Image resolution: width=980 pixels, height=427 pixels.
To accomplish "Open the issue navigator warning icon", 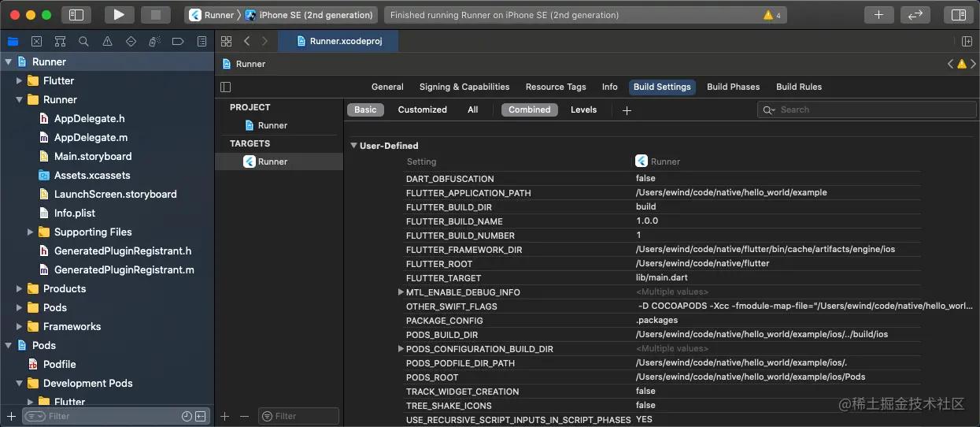I will (x=107, y=41).
